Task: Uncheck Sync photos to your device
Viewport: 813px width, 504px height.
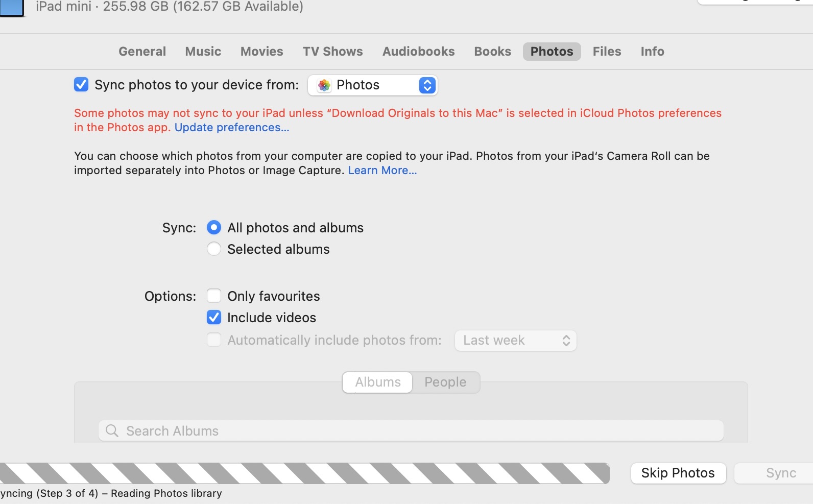Action: click(x=81, y=85)
